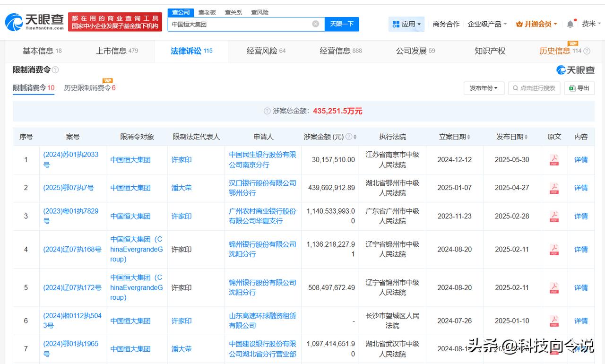Open case link (2025)鄂07执7号
605x364 pixels.
click(x=69, y=188)
